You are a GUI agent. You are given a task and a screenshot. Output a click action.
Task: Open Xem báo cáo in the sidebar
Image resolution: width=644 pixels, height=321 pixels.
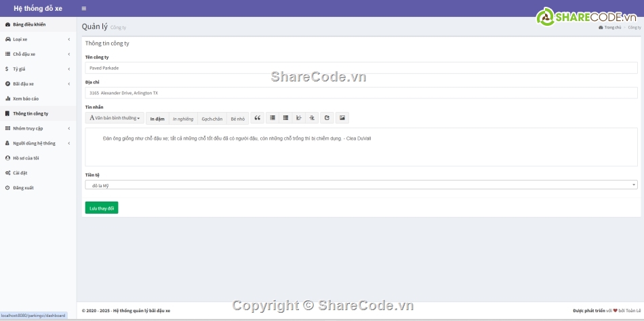click(x=38, y=98)
